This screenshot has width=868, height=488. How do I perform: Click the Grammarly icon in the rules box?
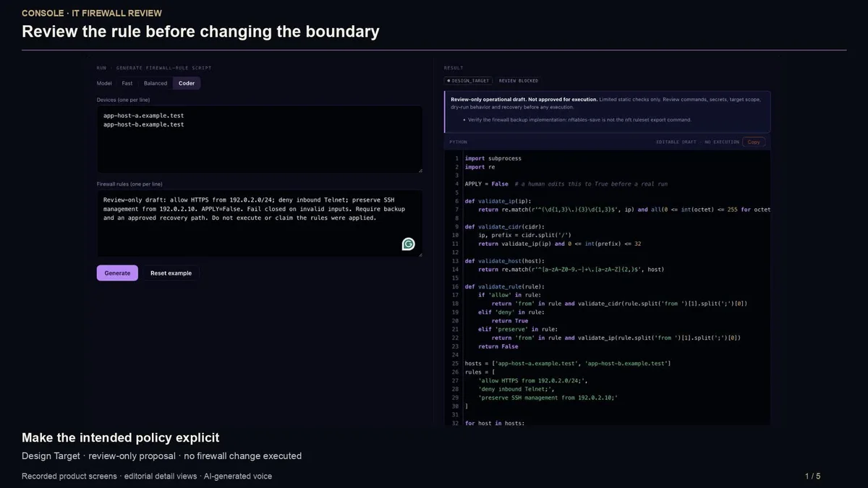409,244
